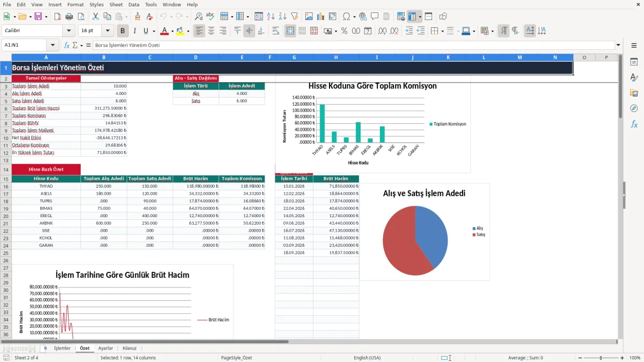Insert an image

click(x=310, y=17)
